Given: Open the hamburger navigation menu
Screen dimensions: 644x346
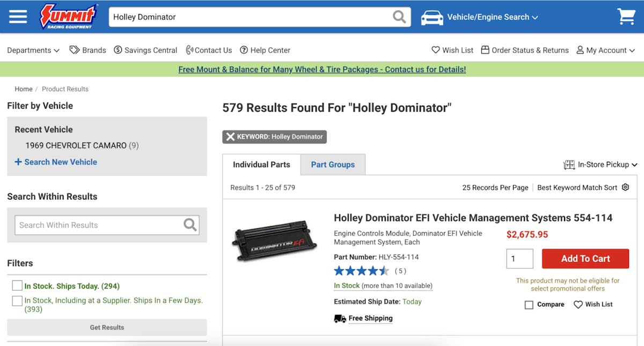Looking at the screenshot, I should [18, 17].
